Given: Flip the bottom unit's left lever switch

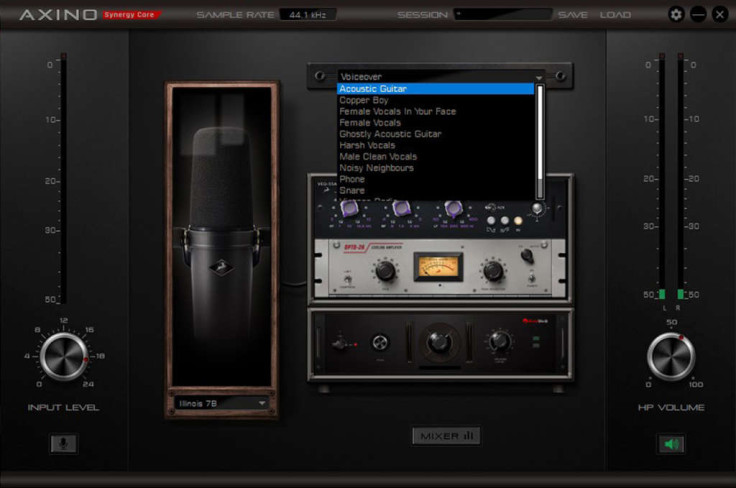Looking at the screenshot, I should [341, 344].
